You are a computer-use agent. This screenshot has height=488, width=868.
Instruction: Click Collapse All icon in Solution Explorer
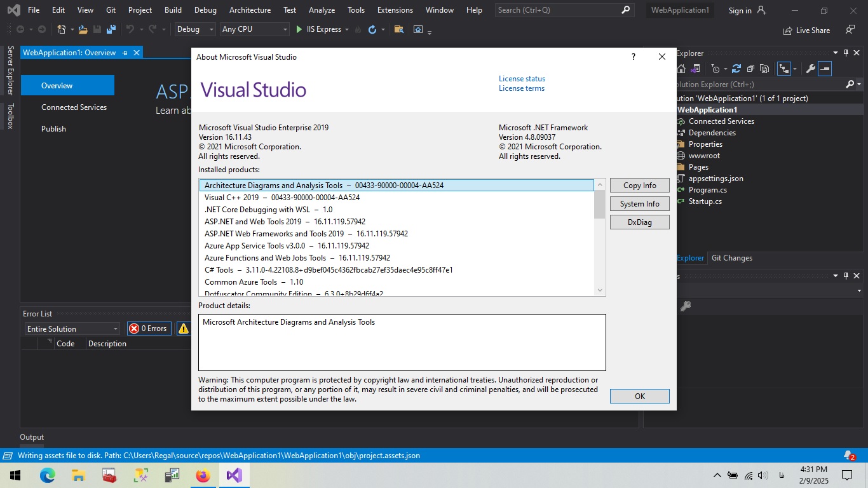pyautogui.click(x=750, y=69)
